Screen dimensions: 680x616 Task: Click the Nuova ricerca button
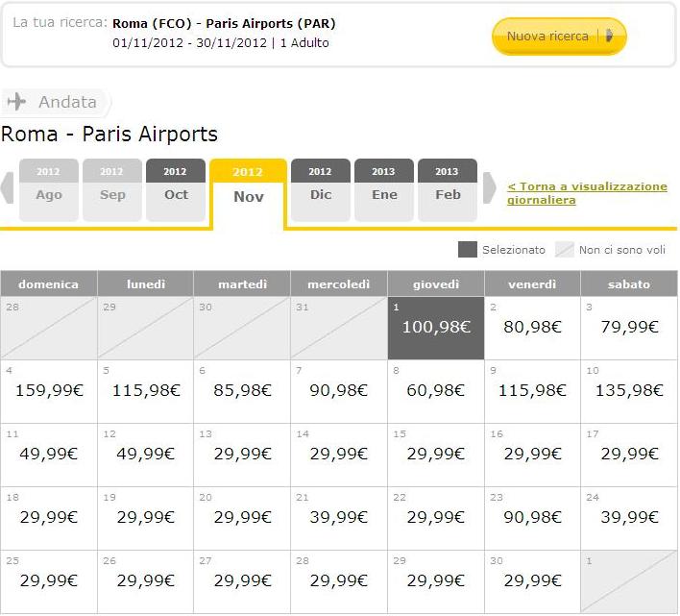tap(558, 37)
